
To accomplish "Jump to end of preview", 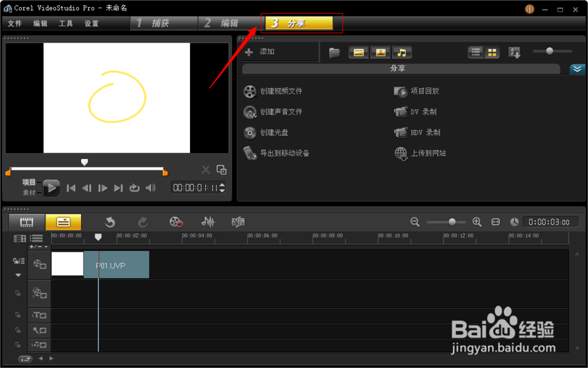I will (x=118, y=188).
